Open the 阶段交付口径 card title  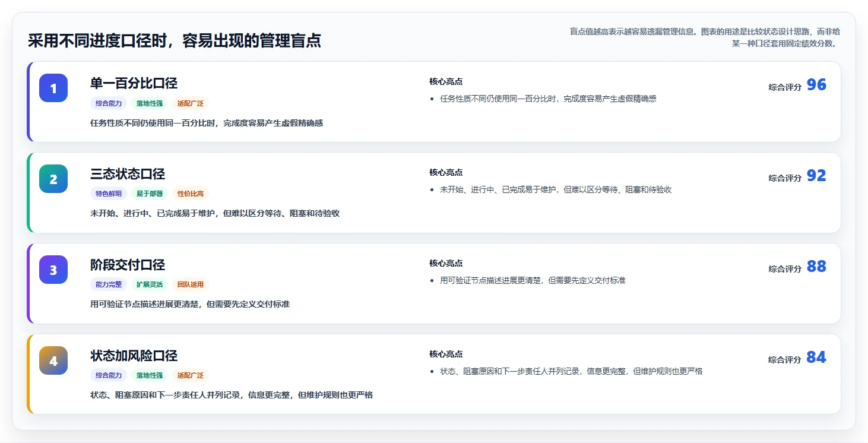tap(128, 265)
